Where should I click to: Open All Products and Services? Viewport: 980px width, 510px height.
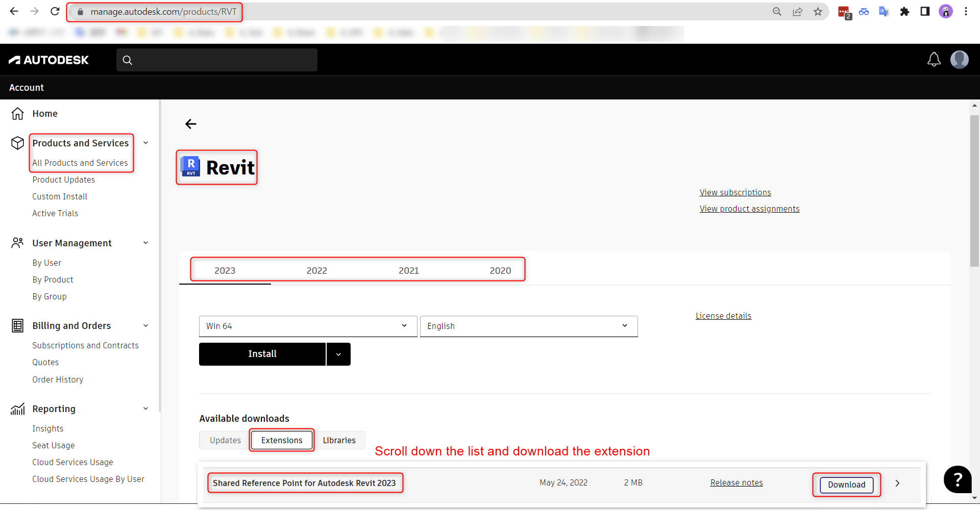pos(80,163)
